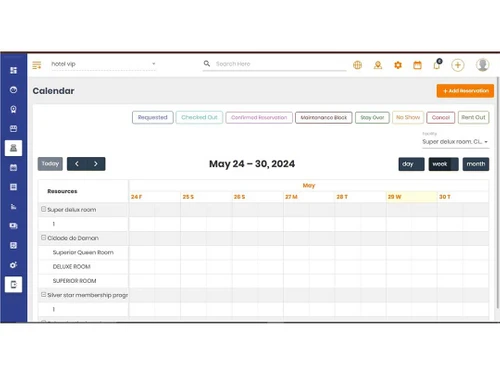500x375 pixels.
Task: Switch to day view
Action: pyautogui.click(x=411, y=164)
